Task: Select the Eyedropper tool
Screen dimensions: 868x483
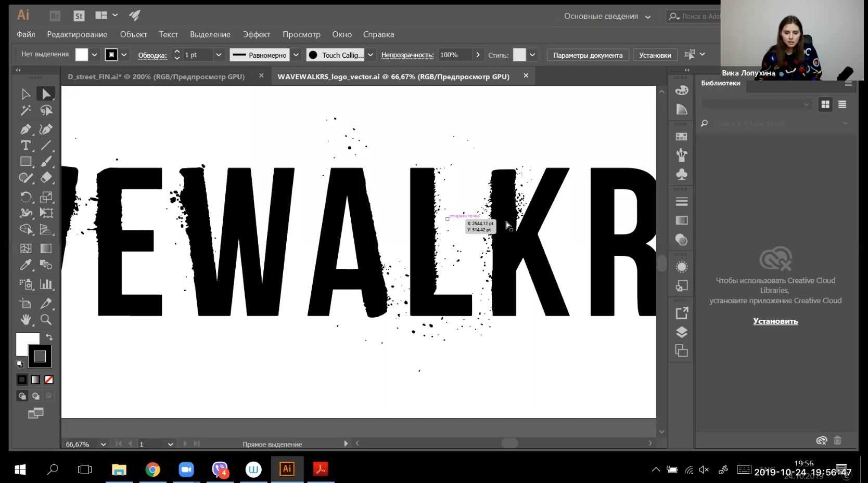Action: (25, 265)
